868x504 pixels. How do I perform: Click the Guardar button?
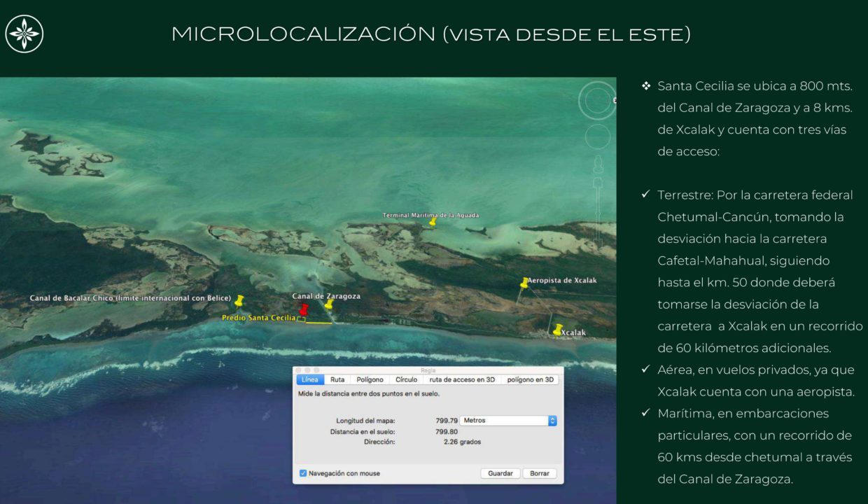pyautogui.click(x=500, y=473)
